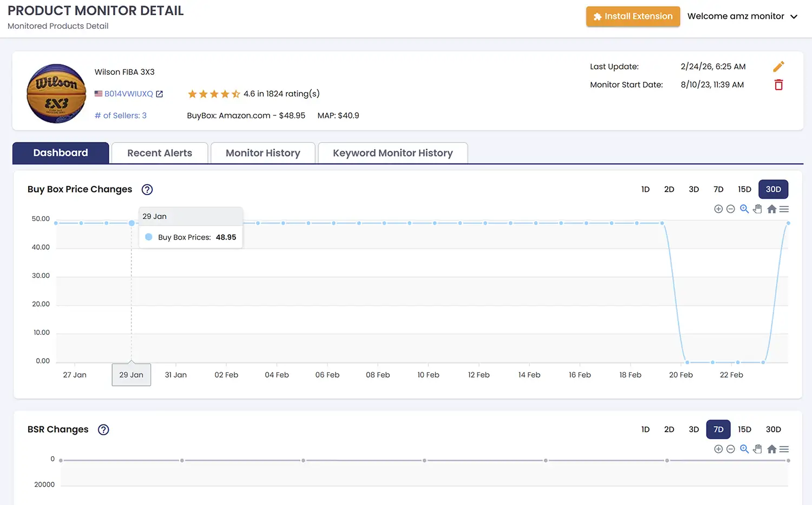Choose 1D range for Buy Box chart

click(x=645, y=190)
